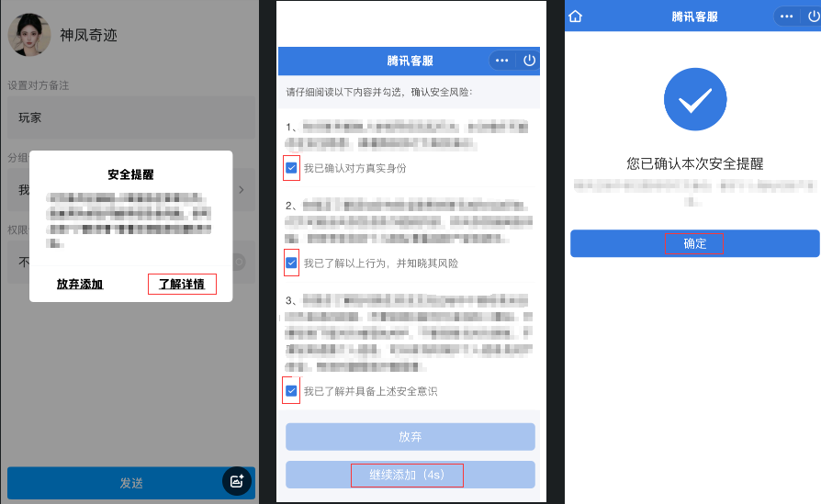Click the text 请仔细阅读以下内容并勾选，确认安全风险：
The width and height of the screenshot is (821, 504).
tap(379, 92)
